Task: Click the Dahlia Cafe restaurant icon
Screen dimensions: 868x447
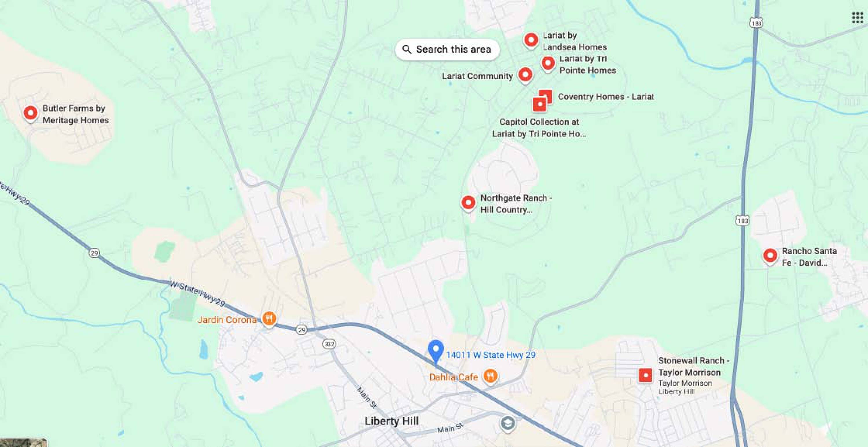Action: click(490, 376)
